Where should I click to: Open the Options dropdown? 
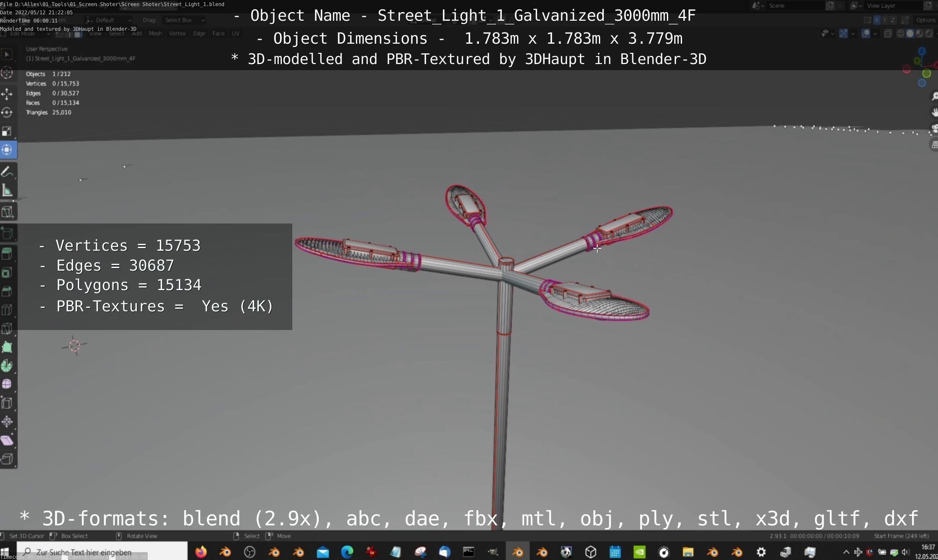point(925,20)
